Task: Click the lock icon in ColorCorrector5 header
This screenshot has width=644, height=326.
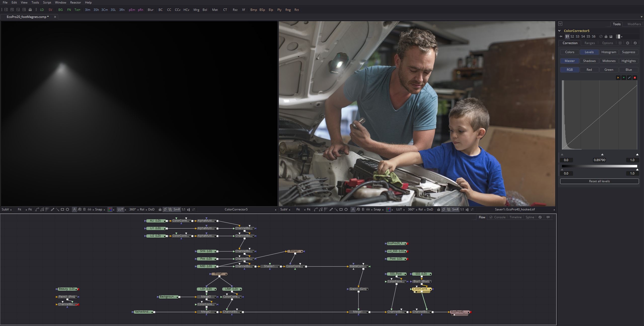Action: click(x=606, y=37)
